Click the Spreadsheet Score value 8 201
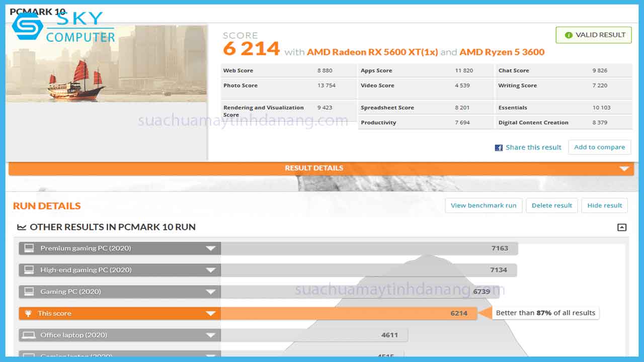The height and width of the screenshot is (362, 644). (462, 108)
